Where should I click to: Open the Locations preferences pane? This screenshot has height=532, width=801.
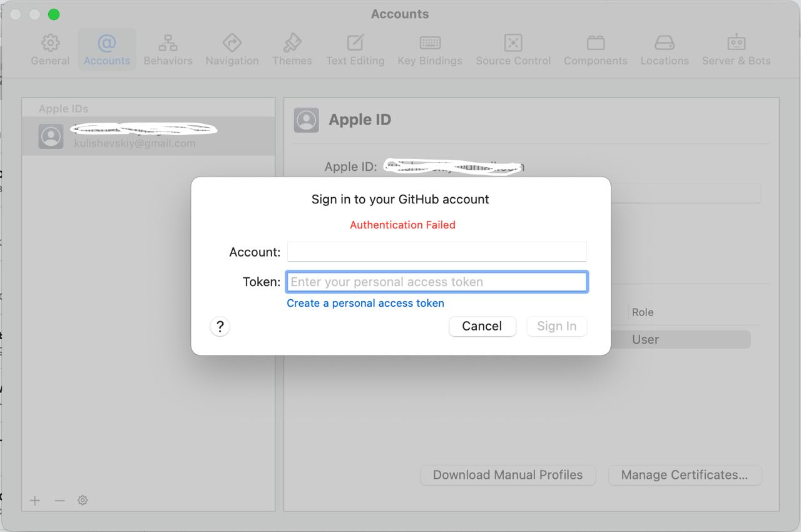(x=665, y=49)
